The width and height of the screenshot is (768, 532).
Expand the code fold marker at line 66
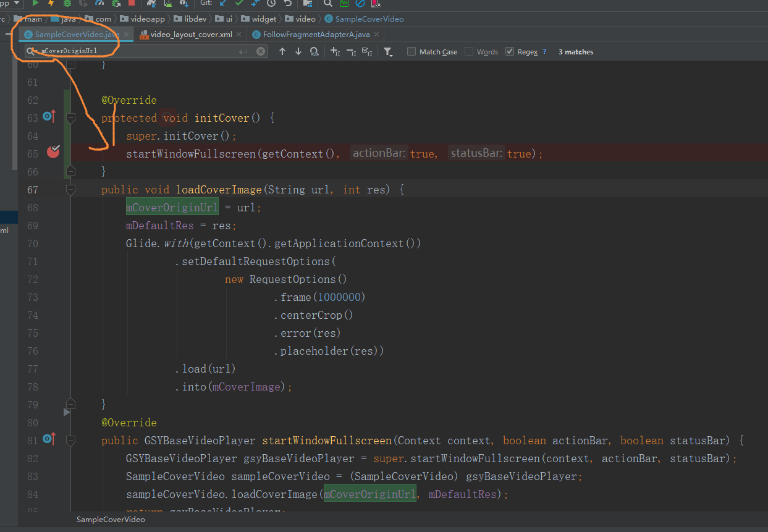70,170
